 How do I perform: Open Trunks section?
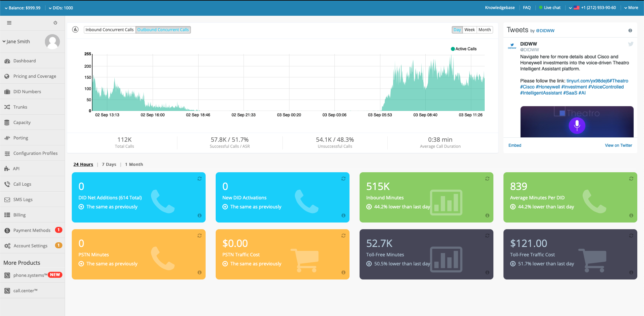point(33,107)
